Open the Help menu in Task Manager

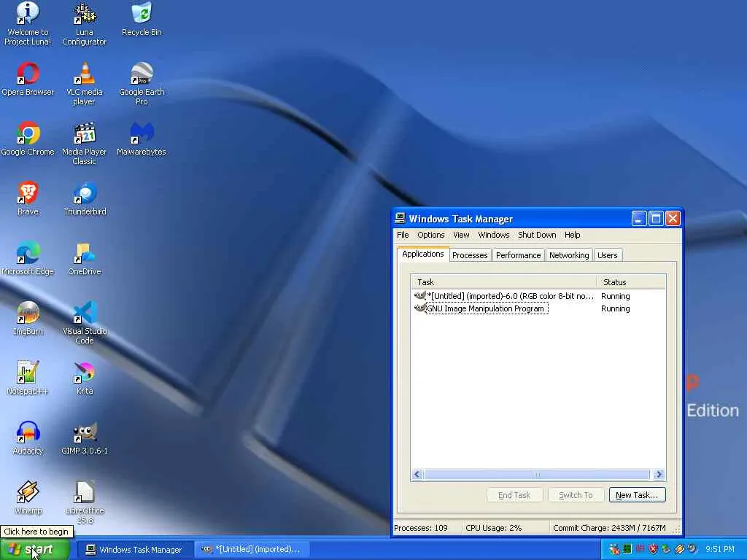(x=572, y=235)
